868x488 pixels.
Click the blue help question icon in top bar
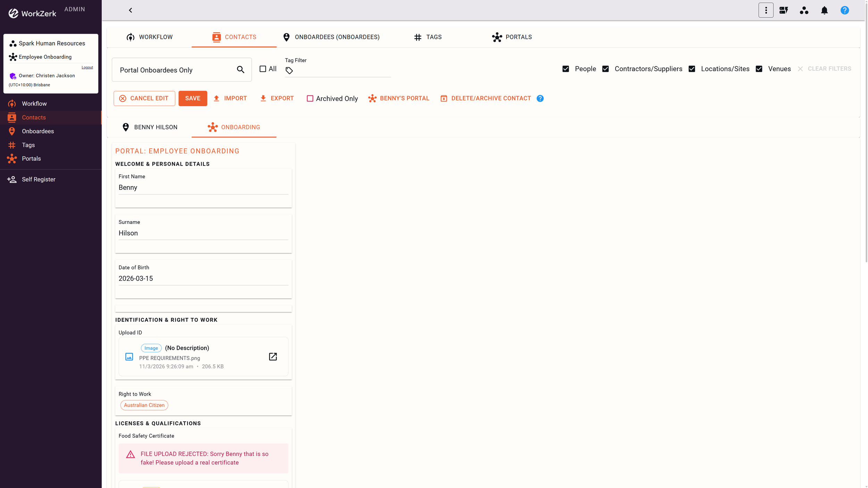844,10
